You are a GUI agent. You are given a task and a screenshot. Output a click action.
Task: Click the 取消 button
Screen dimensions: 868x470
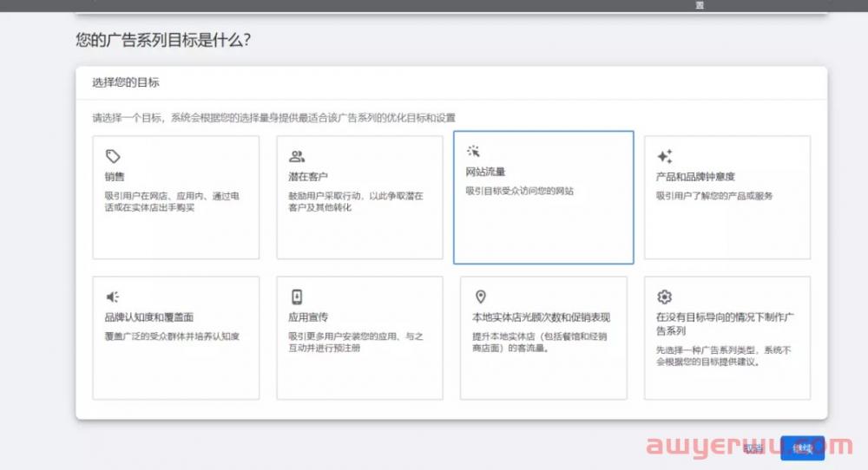(753, 448)
